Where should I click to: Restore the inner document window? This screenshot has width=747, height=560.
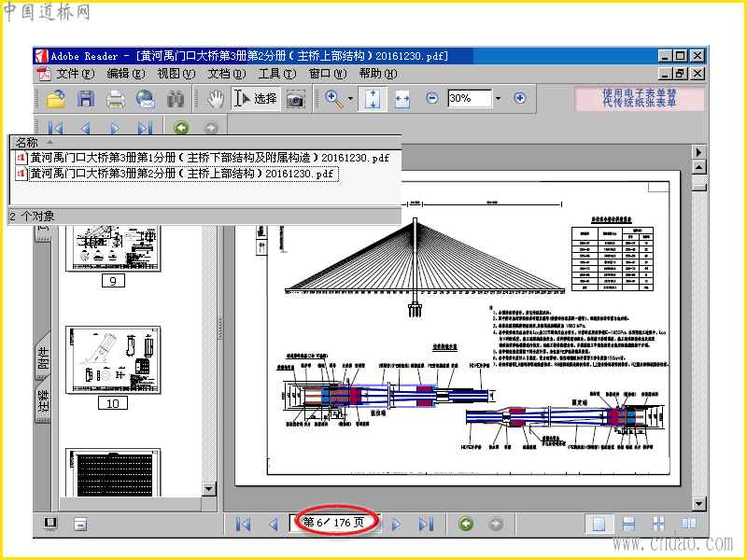tap(681, 74)
